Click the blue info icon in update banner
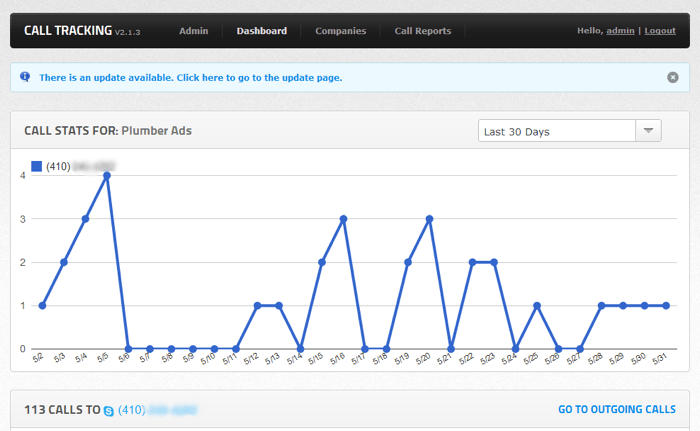 [x=25, y=77]
